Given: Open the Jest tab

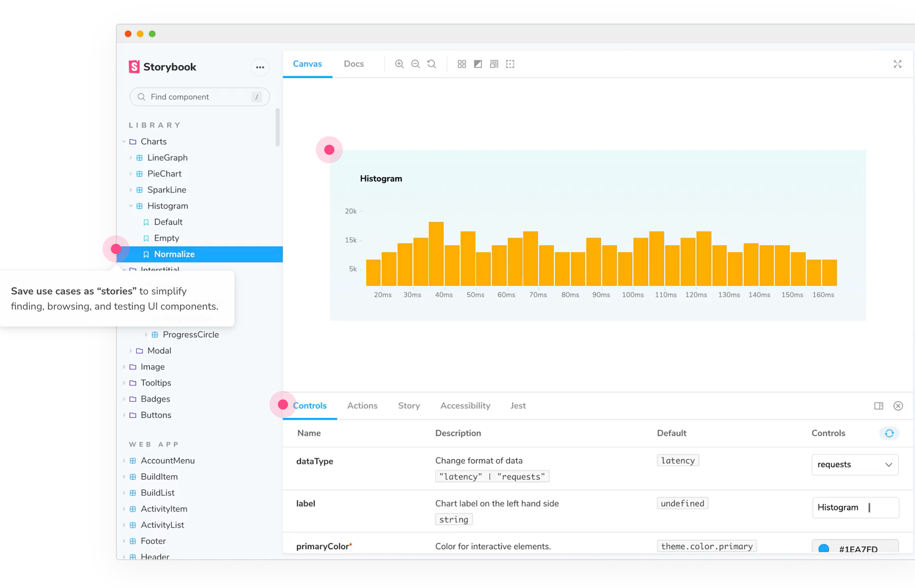Looking at the screenshot, I should (x=518, y=406).
